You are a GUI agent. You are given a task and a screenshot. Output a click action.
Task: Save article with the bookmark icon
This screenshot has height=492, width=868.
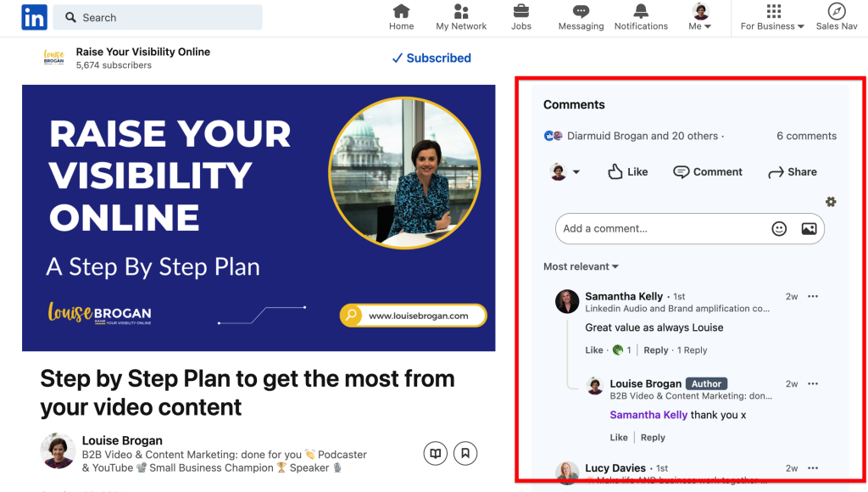(465, 454)
